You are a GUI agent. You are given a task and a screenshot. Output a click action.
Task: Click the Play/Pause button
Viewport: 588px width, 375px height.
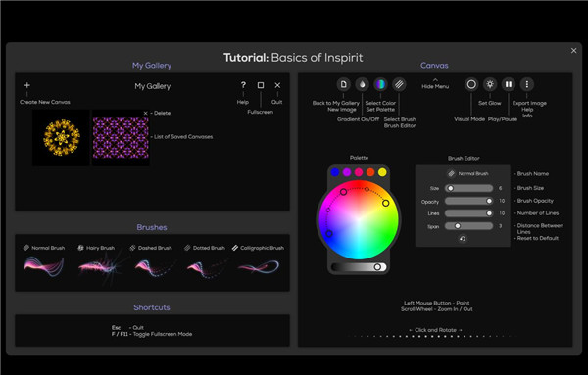click(509, 84)
